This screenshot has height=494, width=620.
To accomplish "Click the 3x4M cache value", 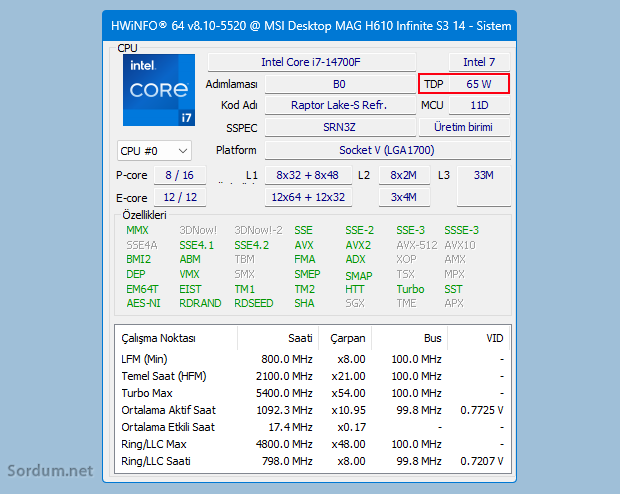I will point(404,197).
